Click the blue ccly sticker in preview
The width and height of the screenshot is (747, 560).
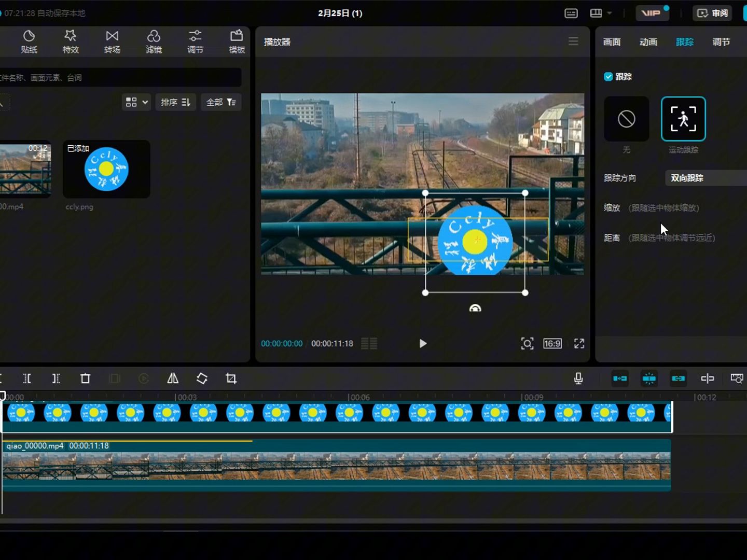point(475,241)
